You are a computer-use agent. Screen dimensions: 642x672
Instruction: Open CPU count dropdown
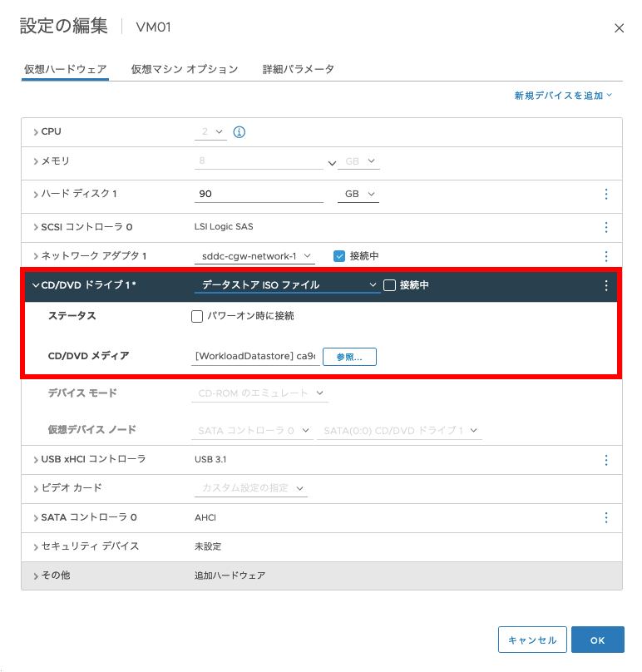[210, 132]
